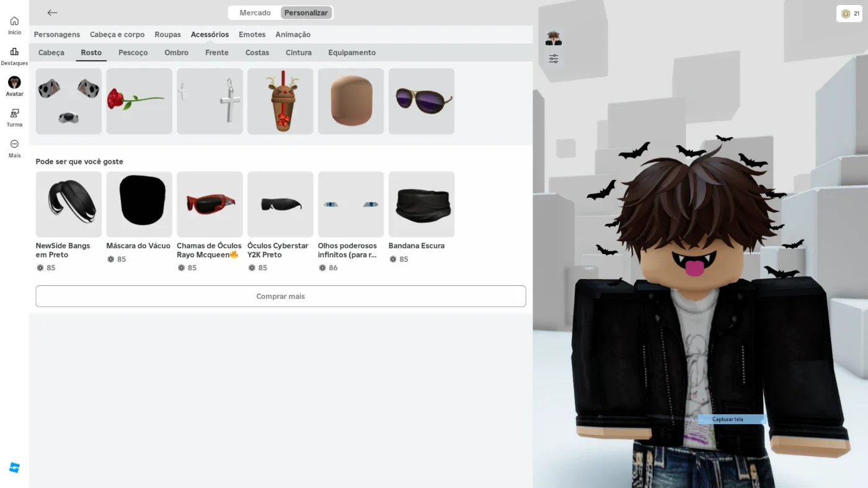Select the Acessórios tab

point(210,35)
